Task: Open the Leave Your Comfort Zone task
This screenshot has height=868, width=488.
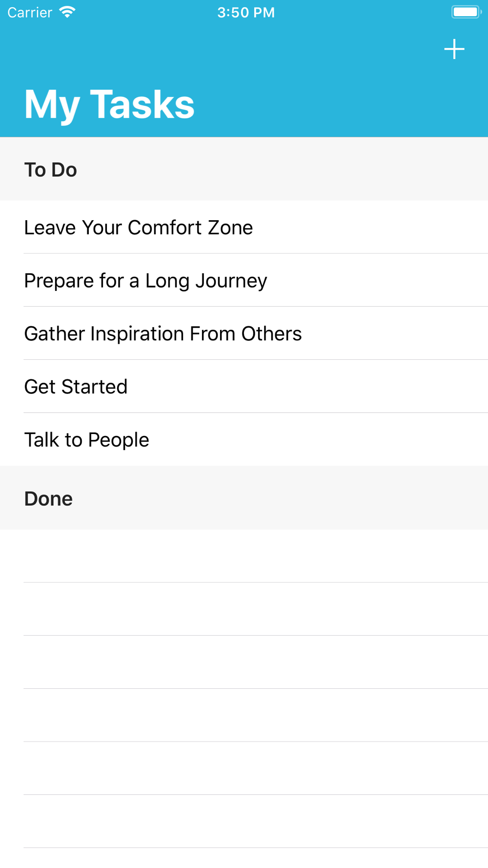Action: click(244, 227)
